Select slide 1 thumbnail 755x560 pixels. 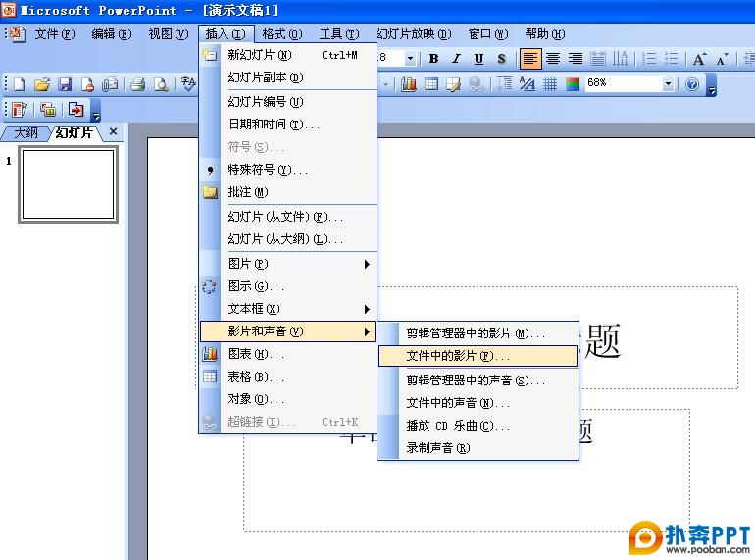pos(68,184)
